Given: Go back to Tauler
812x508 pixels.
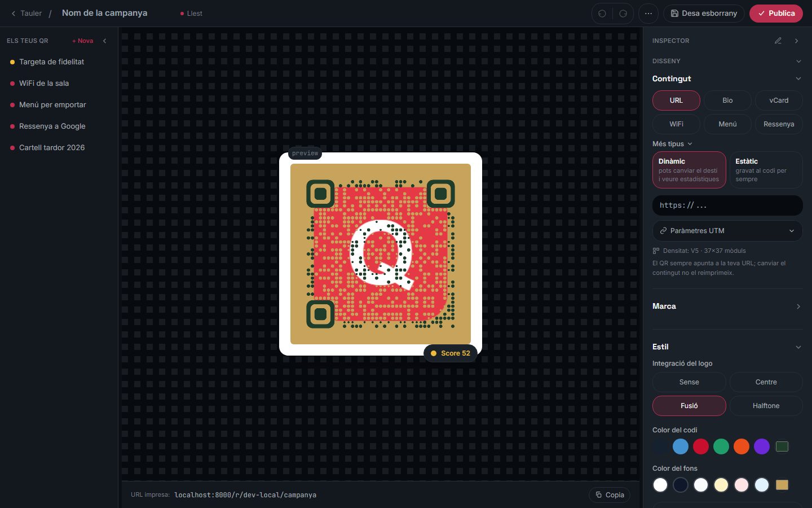Looking at the screenshot, I should pos(27,14).
